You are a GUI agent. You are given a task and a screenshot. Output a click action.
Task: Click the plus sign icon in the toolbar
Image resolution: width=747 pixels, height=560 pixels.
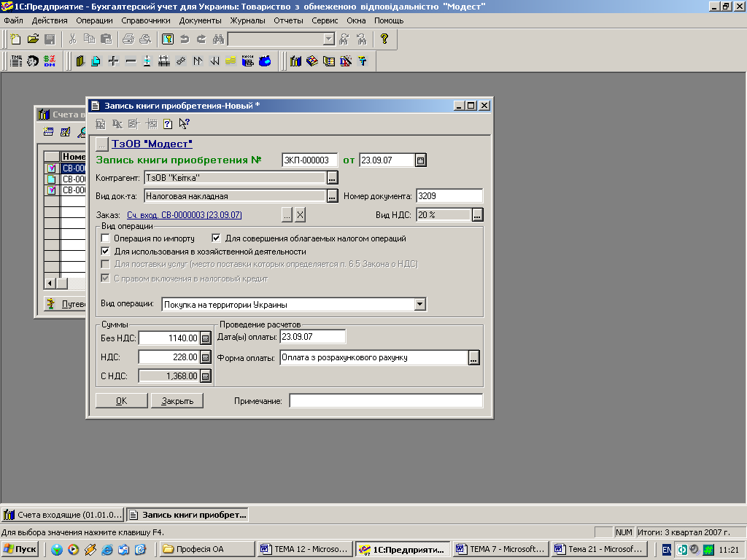coord(113,61)
